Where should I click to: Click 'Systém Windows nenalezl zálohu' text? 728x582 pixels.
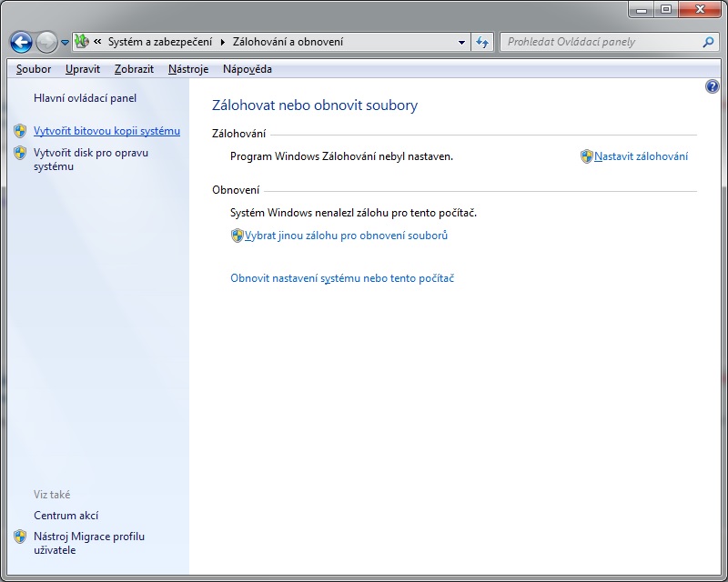click(353, 213)
